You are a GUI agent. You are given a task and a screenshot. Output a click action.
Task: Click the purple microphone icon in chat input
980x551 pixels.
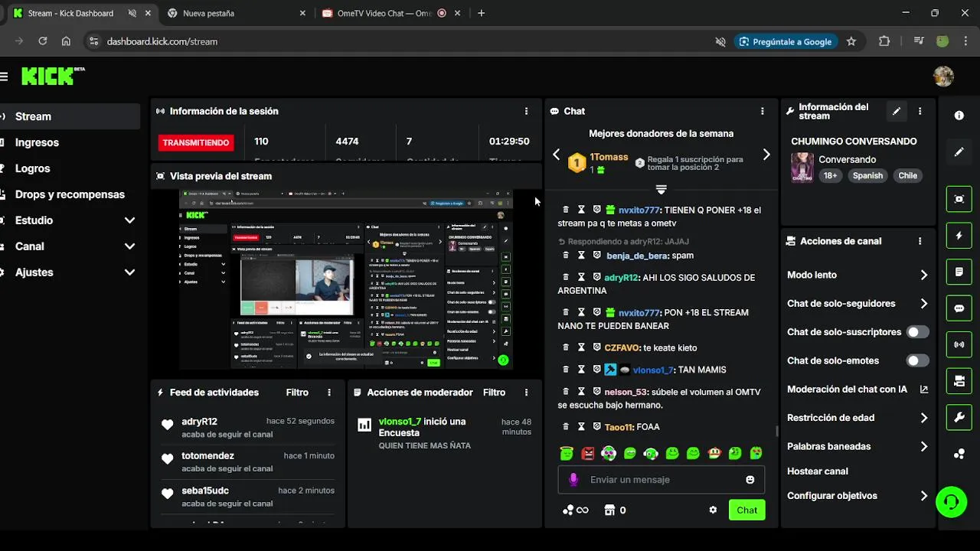click(x=573, y=480)
